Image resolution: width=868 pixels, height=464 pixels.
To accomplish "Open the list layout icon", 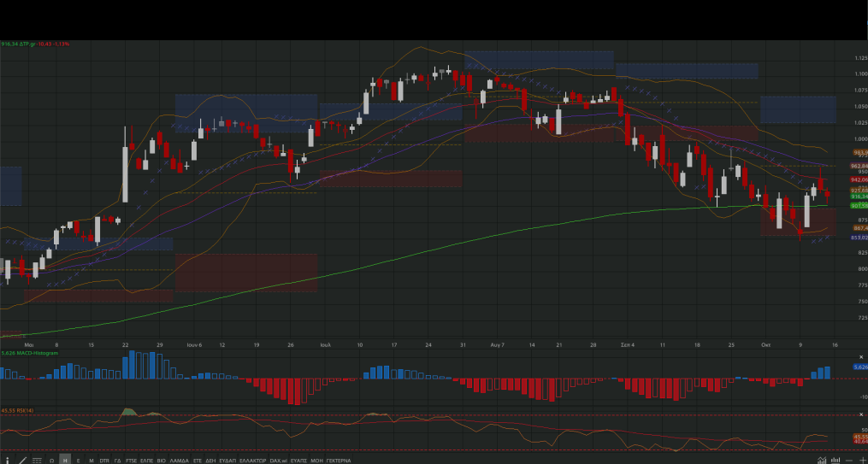I will pos(37,460).
